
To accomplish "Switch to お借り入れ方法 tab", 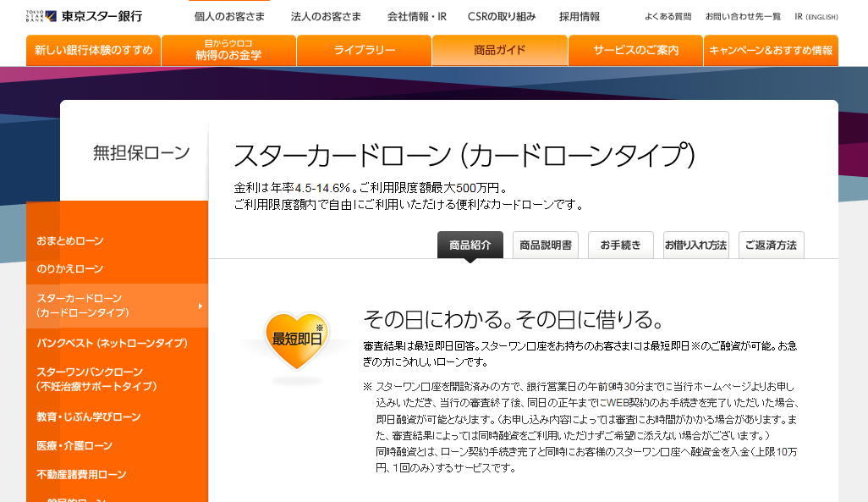I will [696, 245].
